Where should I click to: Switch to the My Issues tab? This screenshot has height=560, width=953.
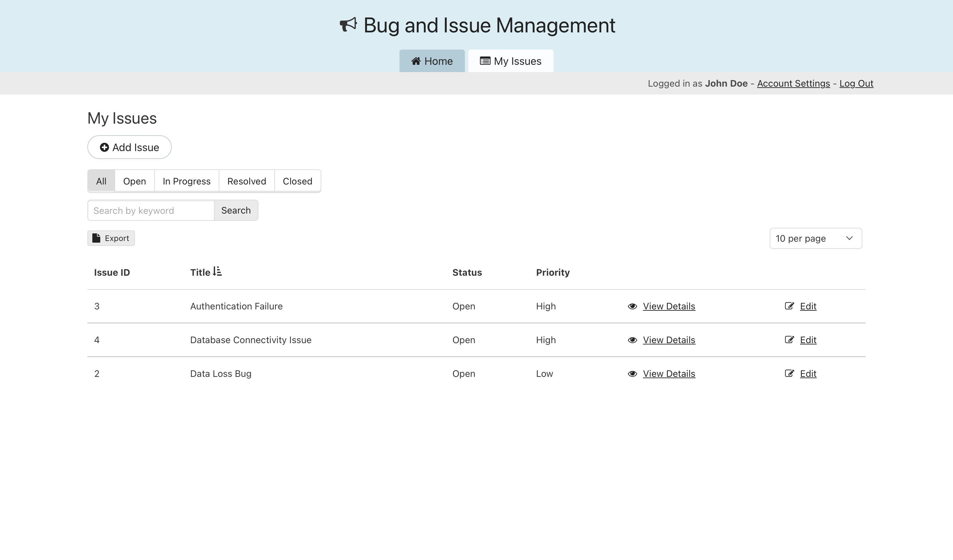click(x=511, y=61)
